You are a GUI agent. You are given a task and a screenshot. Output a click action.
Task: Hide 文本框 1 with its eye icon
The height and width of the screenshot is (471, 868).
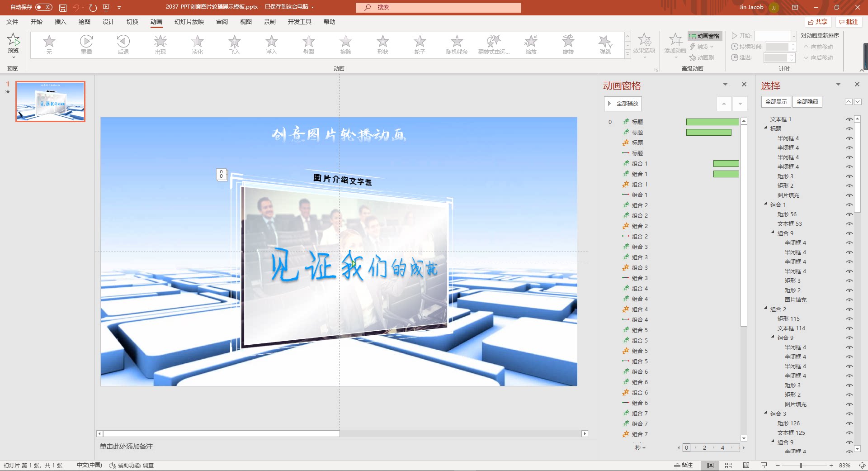point(849,119)
